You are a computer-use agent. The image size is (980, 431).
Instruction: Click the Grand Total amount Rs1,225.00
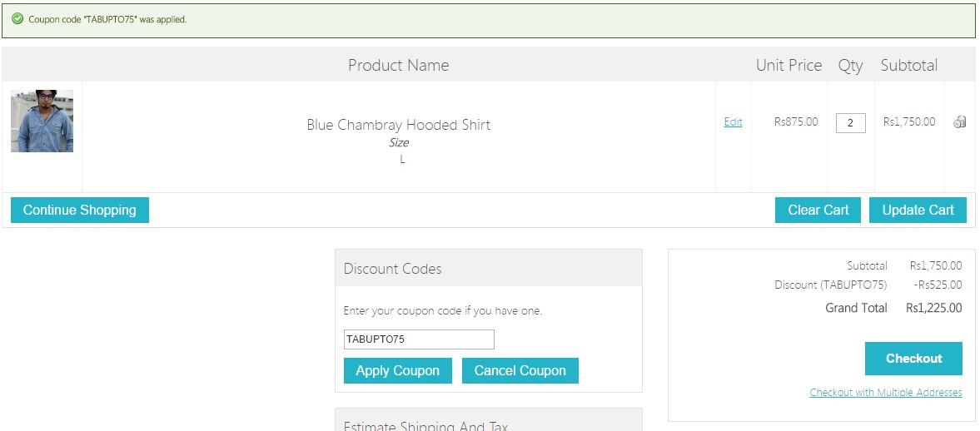[933, 308]
